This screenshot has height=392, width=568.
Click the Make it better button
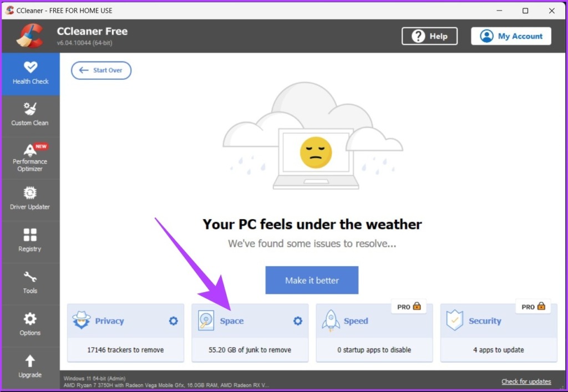point(312,280)
